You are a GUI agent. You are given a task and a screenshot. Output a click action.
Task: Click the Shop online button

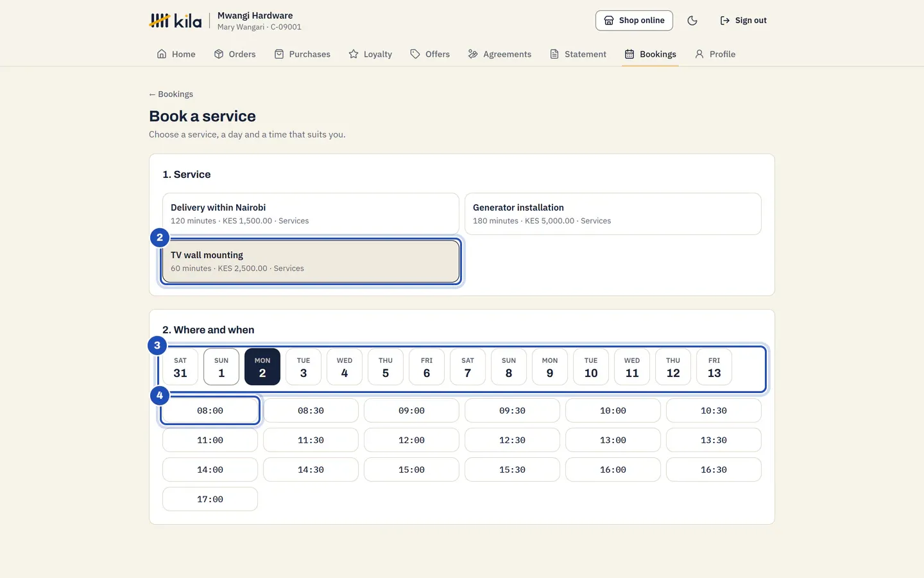tap(634, 21)
